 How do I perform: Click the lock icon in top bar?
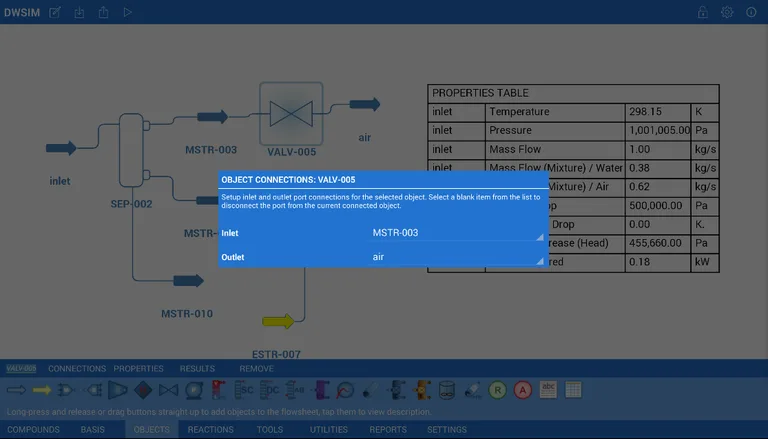[703, 12]
